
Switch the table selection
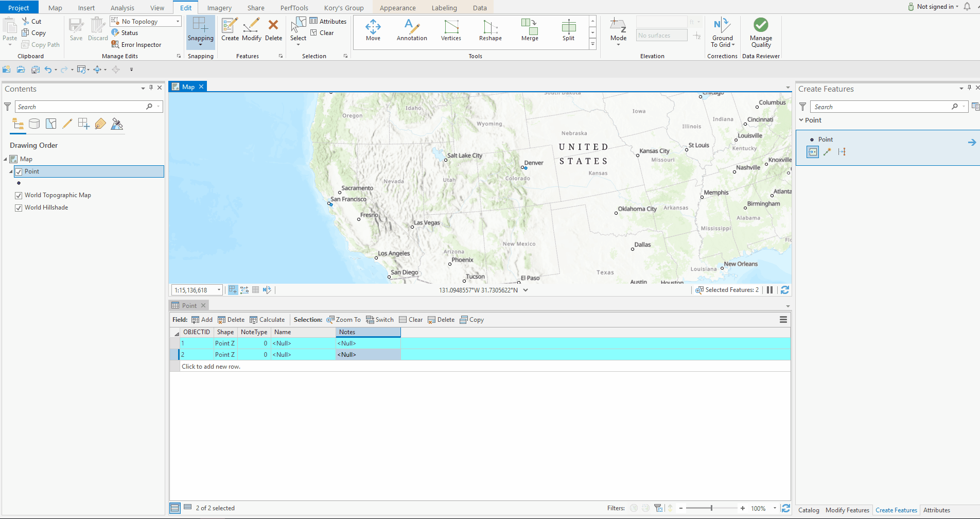point(380,320)
